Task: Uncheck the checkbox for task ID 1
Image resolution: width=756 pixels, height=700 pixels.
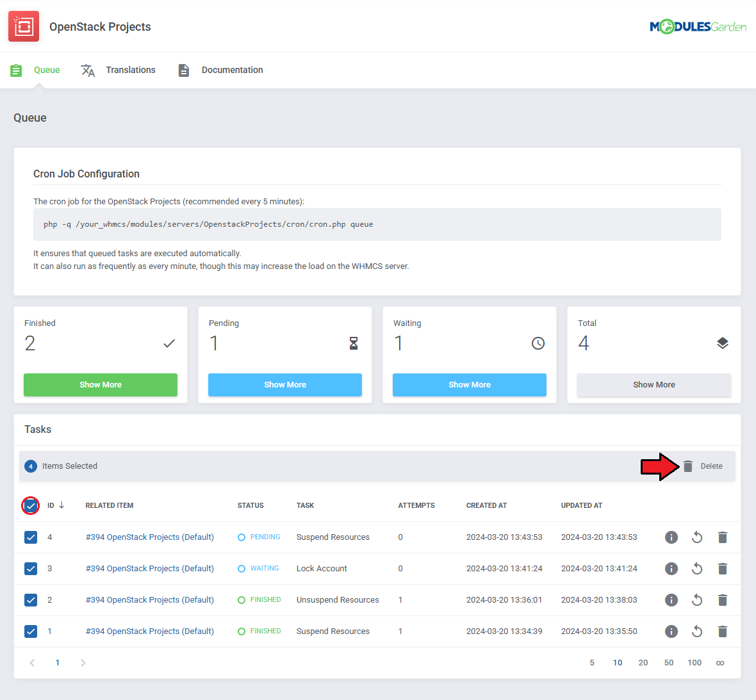Action: (x=31, y=631)
